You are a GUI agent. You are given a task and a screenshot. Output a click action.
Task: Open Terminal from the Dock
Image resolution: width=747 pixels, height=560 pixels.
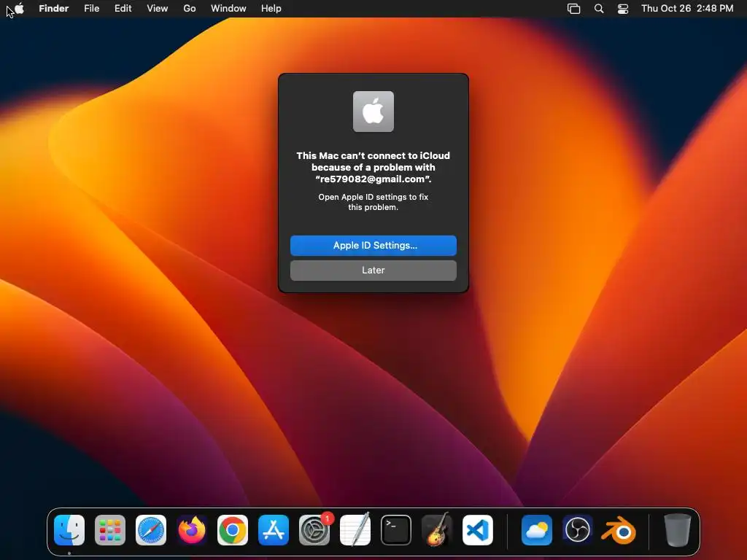(396, 530)
